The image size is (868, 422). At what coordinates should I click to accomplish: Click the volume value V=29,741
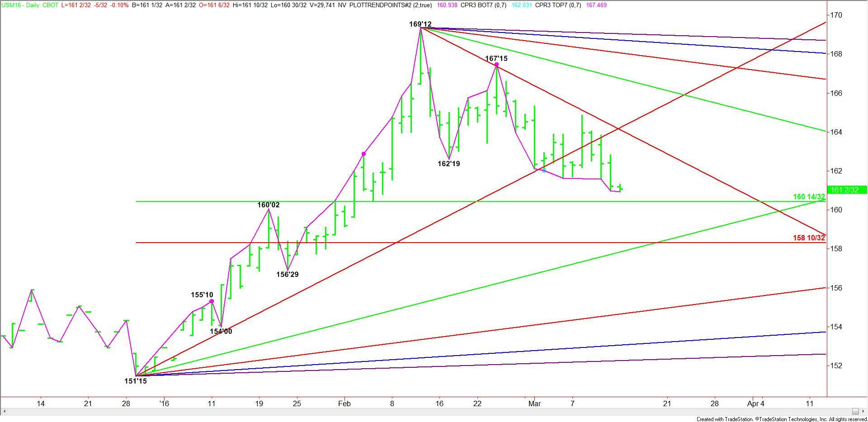click(x=323, y=5)
